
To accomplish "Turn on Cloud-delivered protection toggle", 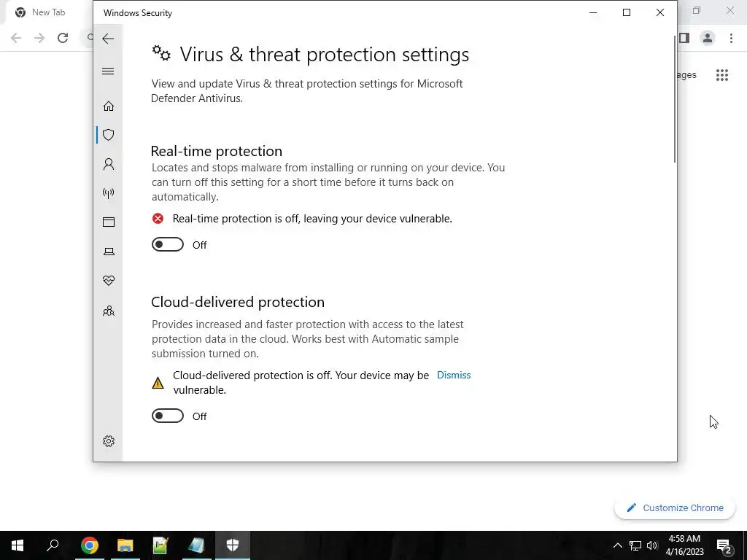I will click(167, 416).
